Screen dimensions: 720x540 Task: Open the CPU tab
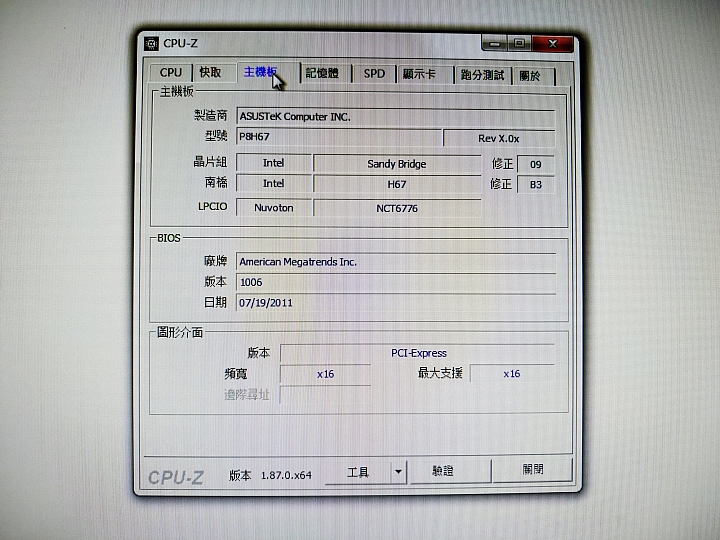coord(171,73)
